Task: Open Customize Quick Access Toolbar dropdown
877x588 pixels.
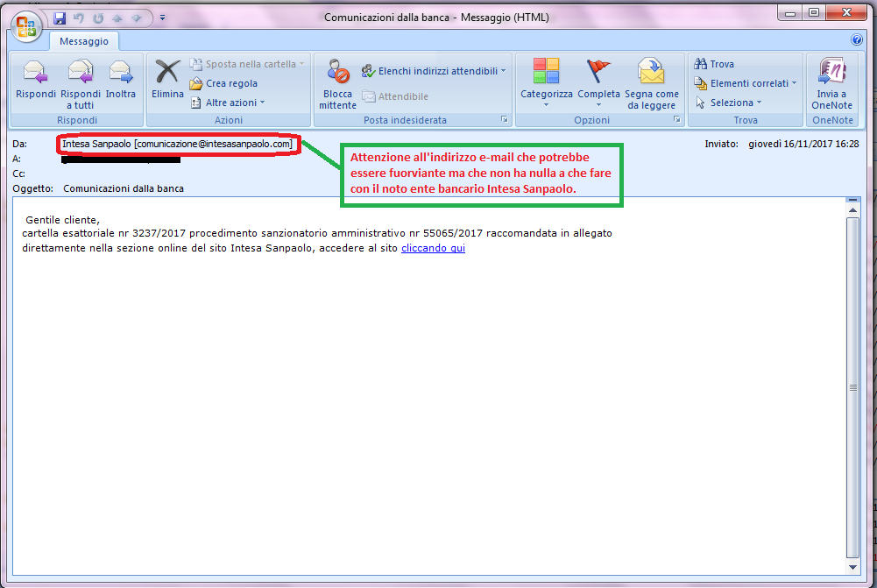Action: coord(162,18)
